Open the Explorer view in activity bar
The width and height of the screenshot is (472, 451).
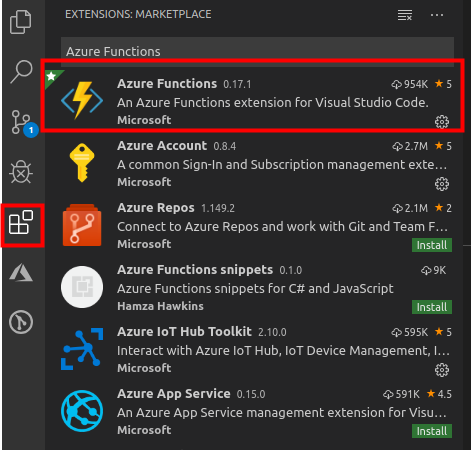coord(21,22)
